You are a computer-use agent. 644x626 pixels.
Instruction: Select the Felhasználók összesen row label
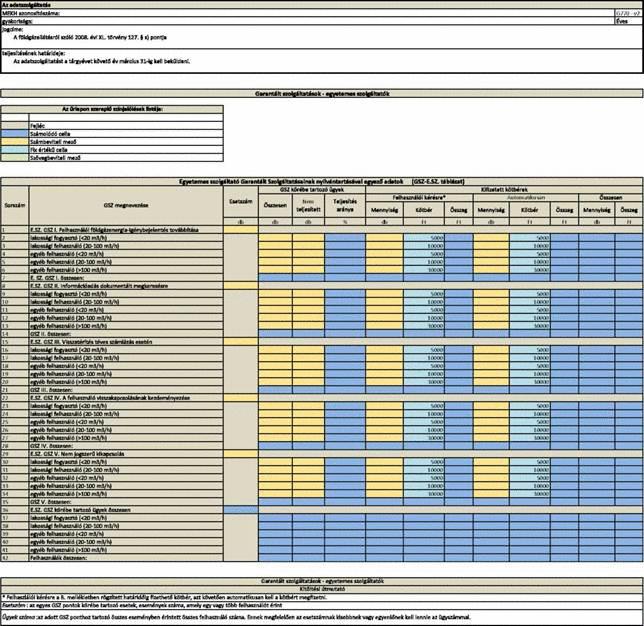click(x=126, y=558)
